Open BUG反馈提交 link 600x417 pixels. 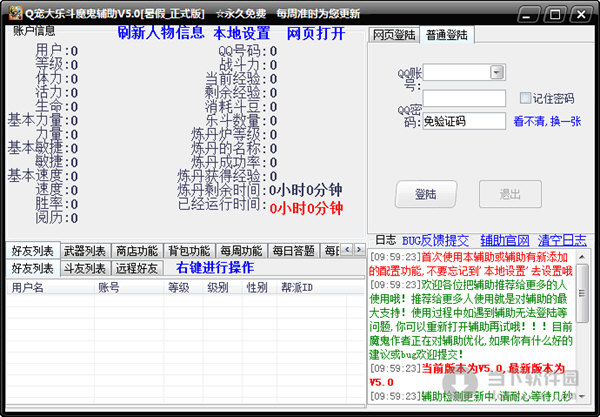pyautogui.click(x=435, y=241)
